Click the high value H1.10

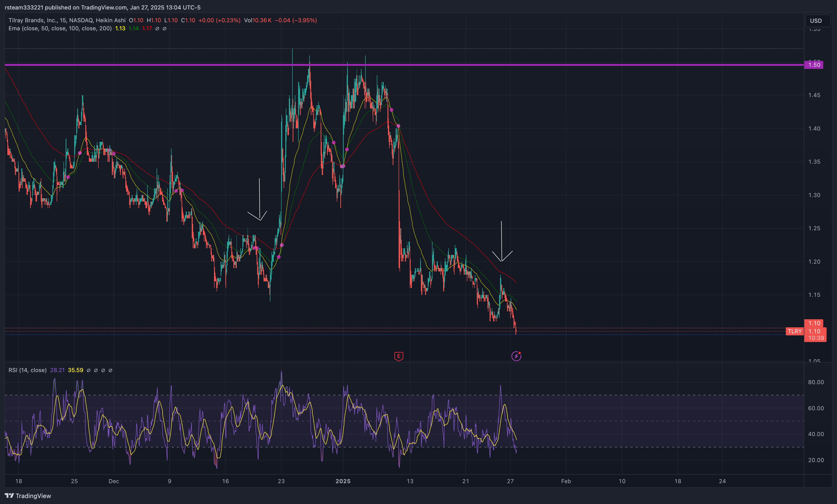pyautogui.click(x=154, y=20)
